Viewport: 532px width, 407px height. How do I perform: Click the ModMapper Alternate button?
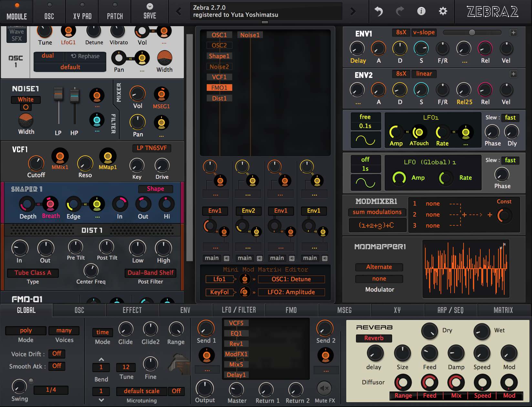(x=379, y=267)
